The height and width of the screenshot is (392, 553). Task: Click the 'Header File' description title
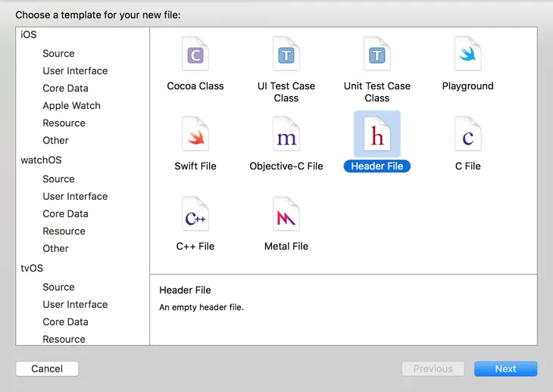(185, 290)
